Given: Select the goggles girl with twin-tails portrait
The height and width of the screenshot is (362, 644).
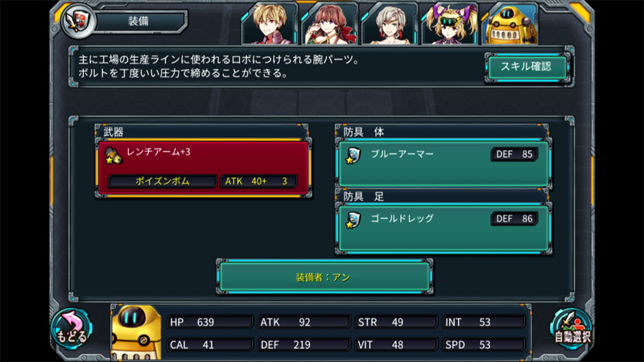Looking at the screenshot, I should (x=450, y=23).
